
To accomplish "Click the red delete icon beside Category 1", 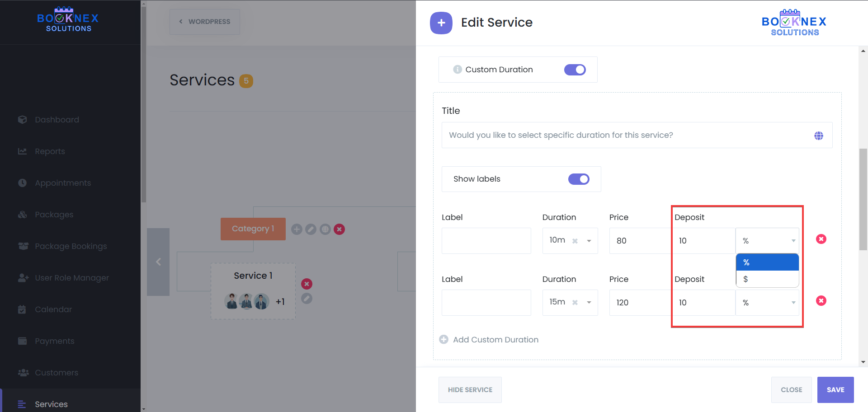I will point(340,229).
